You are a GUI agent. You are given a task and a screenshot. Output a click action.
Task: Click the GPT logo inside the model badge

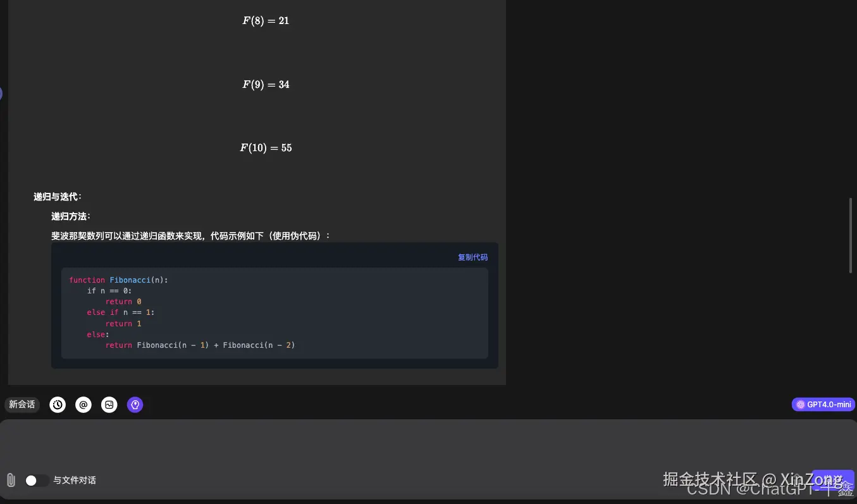pos(799,404)
